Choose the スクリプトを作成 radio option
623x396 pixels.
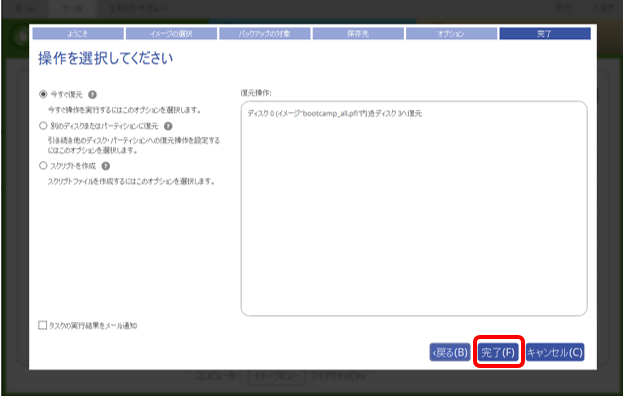[x=43, y=166]
